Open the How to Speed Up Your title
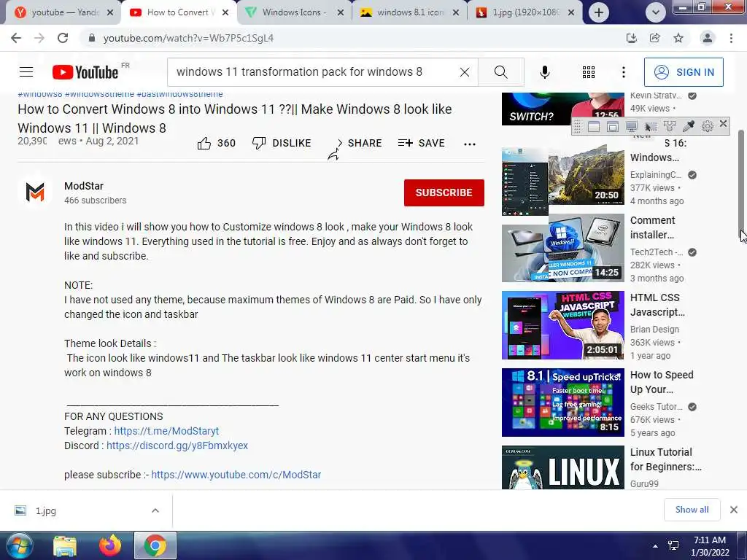This screenshot has width=747, height=560. tap(661, 382)
